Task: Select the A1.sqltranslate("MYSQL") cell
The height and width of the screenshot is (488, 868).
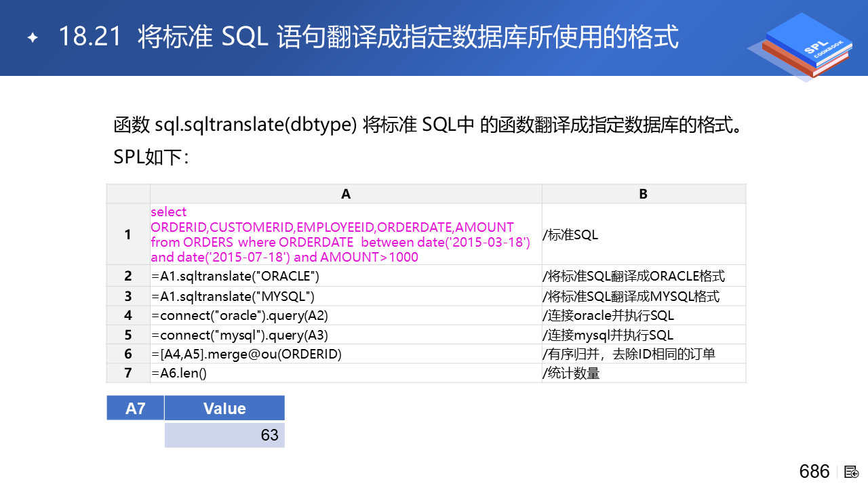Action: (x=233, y=297)
